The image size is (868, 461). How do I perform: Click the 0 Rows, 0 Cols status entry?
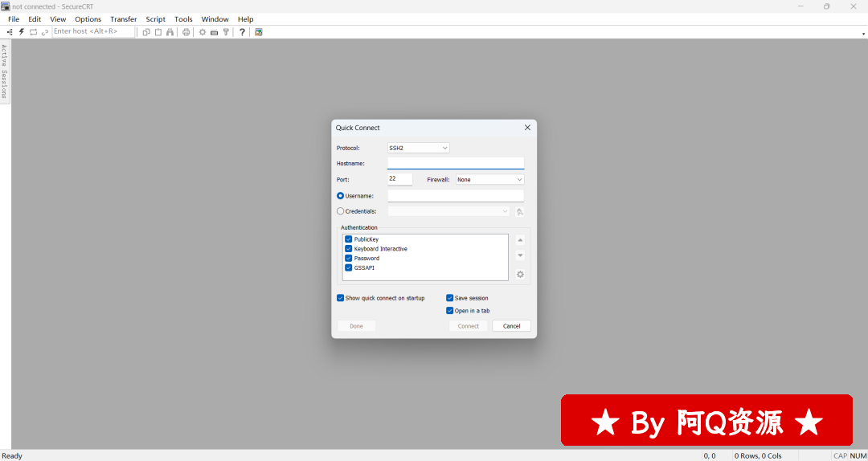pyautogui.click(x=759, y=456)
